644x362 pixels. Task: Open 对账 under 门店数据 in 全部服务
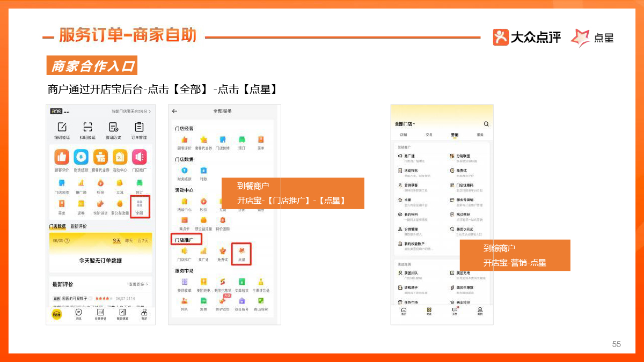point(203,174)
